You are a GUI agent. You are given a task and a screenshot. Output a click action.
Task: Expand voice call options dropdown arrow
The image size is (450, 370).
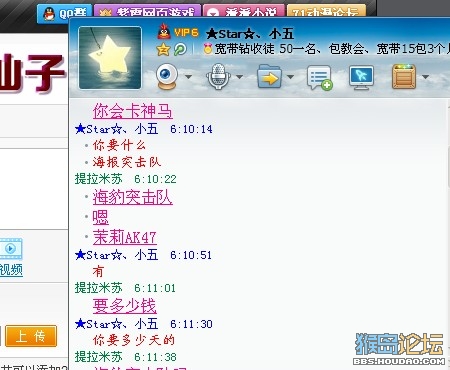239,77
